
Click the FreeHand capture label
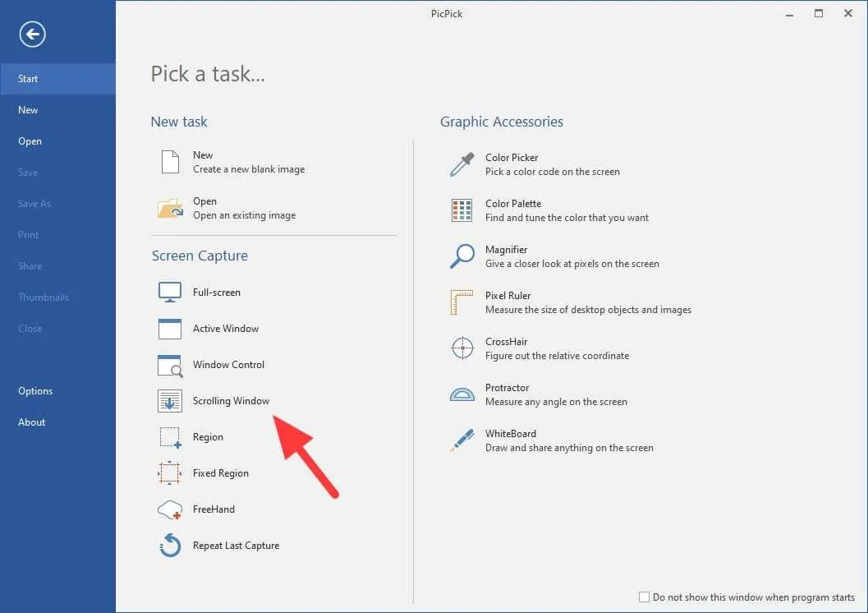[214, 509]
